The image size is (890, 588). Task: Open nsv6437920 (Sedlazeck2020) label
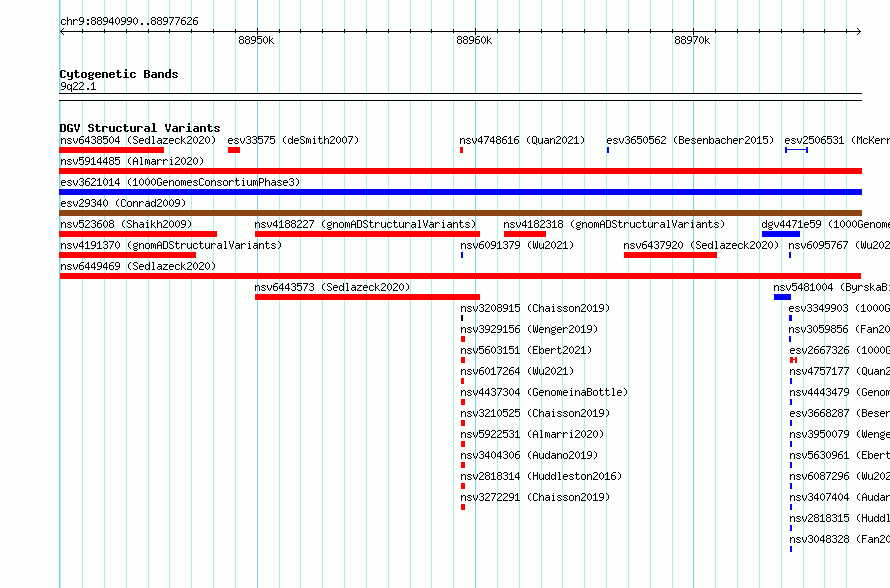coord(701,245)
